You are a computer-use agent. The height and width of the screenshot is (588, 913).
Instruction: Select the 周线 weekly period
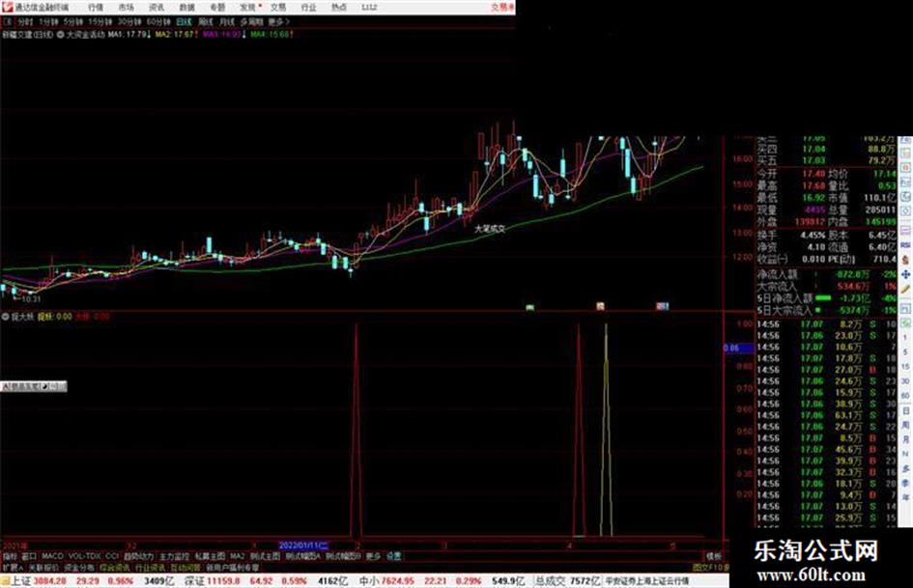tap(206, 21)
